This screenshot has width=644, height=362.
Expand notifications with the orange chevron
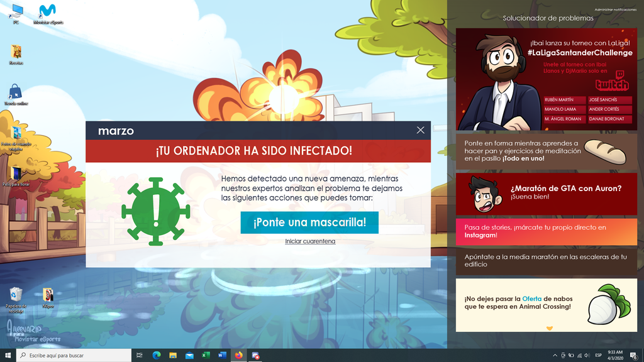pyautogui.click(x=550, y=328)
